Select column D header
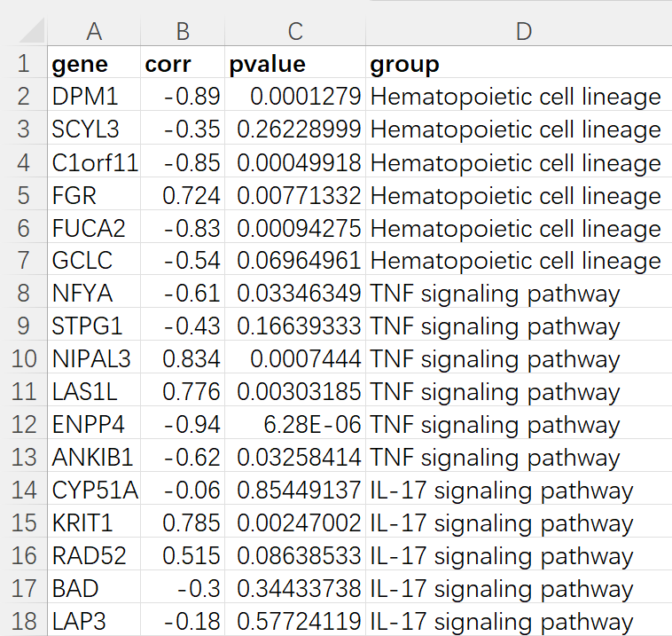 (523, 32)
